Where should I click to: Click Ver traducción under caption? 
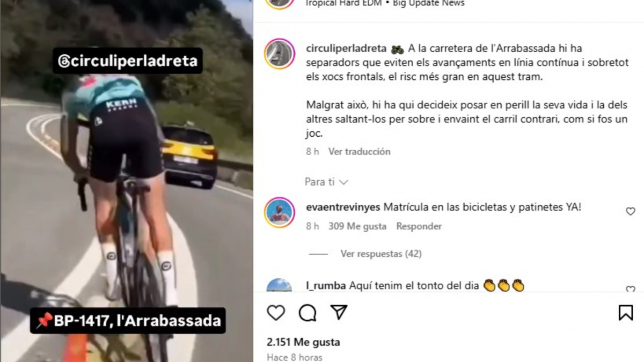click(360, 152)
